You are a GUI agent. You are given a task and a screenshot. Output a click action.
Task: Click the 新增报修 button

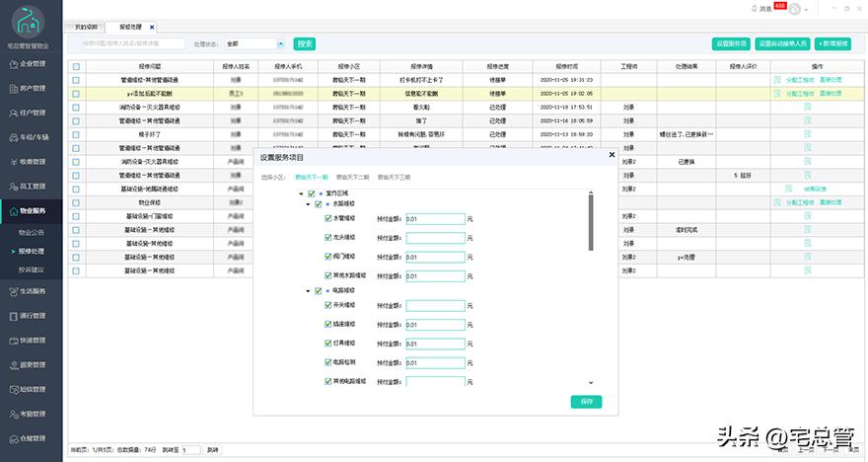pos(834,43)
